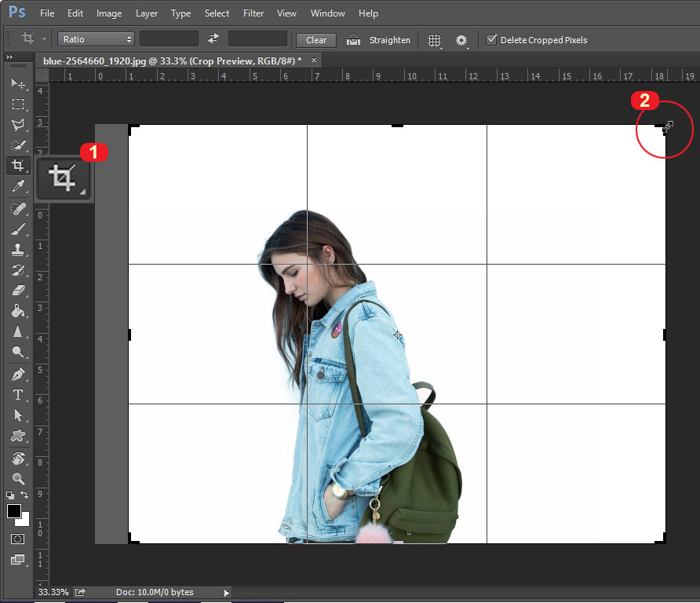
Task: Select the Clone Stamp tool
Action: click(x=18, y=249)
